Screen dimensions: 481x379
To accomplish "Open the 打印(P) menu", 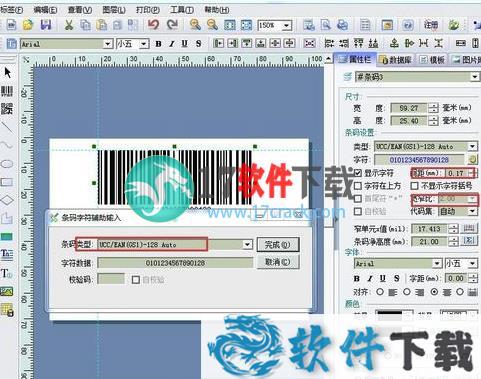I will tap(148, 10).
